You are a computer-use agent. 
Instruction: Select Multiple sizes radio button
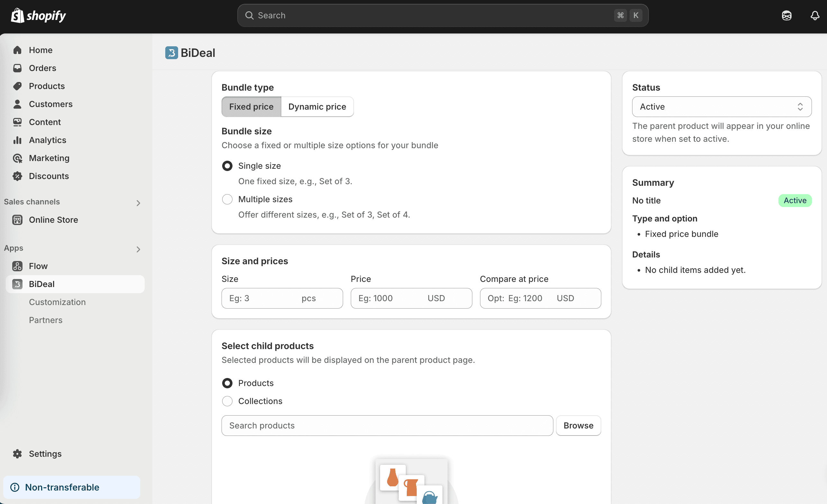tap(227, 199)
